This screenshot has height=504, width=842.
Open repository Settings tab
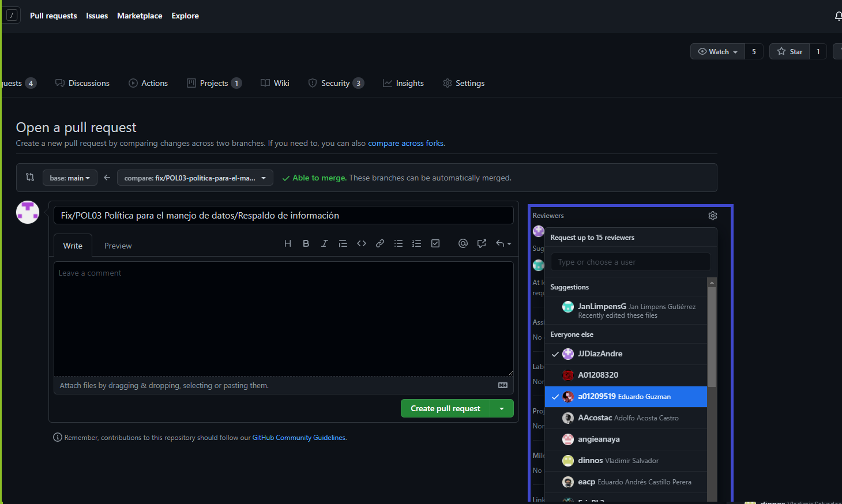coord(464,83)
